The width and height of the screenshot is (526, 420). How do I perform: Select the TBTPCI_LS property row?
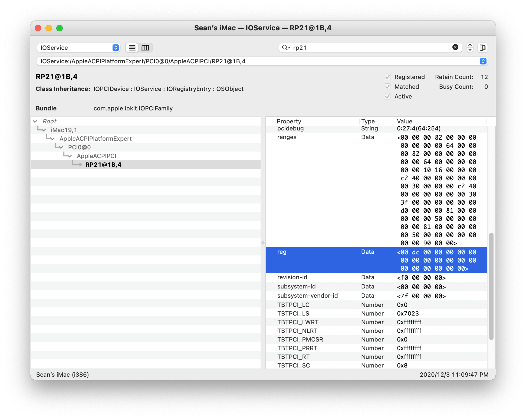click(x=376, y=313)
